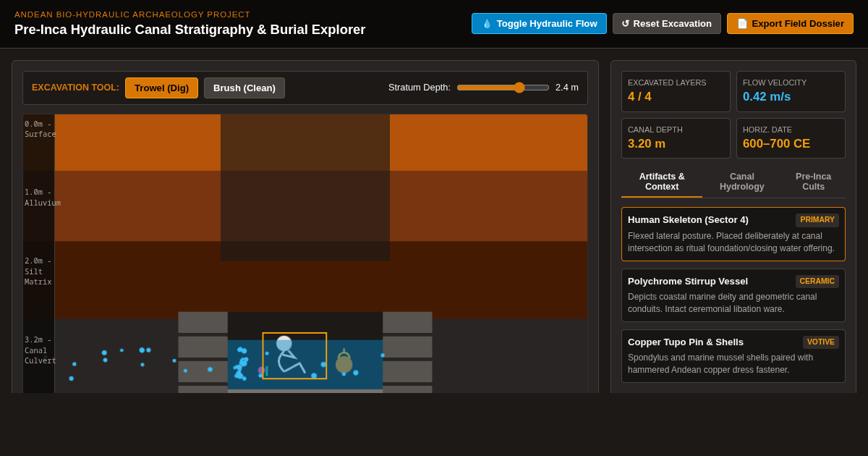Click the water droplet icon on Toggle Hydraulic Flow
This screenshot has width=868, height=456.
coord(487,24)
